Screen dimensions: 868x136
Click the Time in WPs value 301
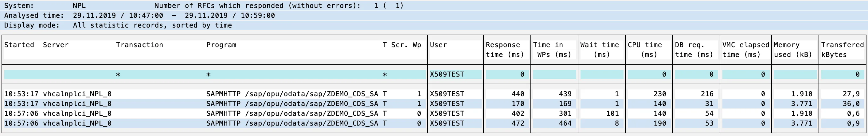point(565,114)
